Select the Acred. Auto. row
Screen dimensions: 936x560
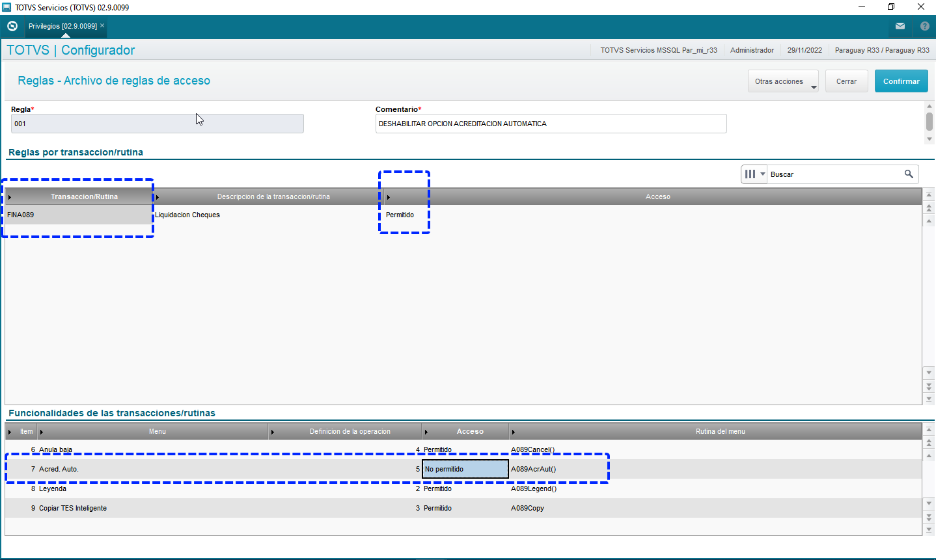point(463,469)
